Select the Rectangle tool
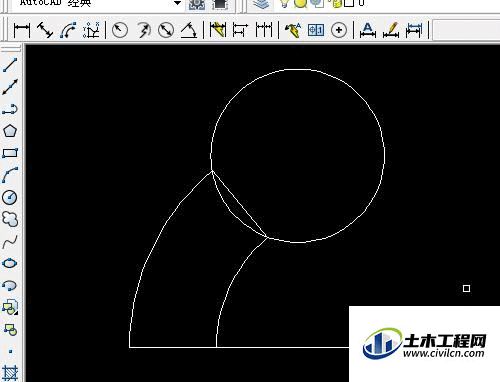500x382 pixels. [x=10, y=153]
